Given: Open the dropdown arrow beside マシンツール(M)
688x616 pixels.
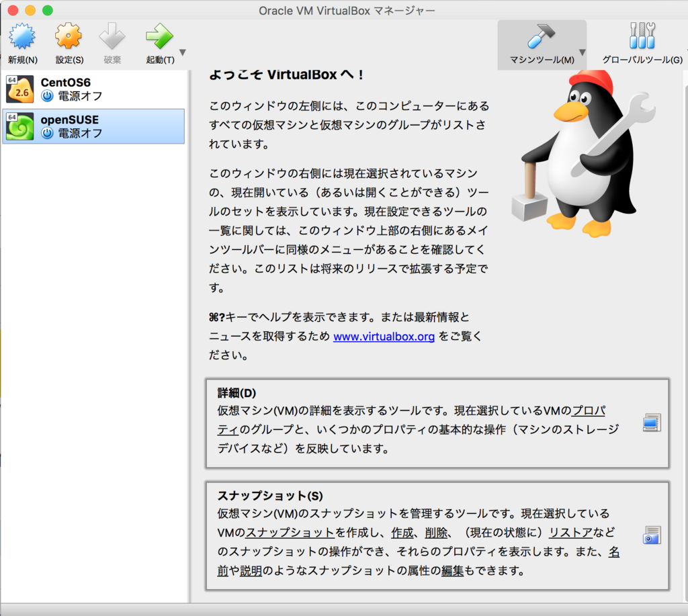Looking at the screenshot, I should tap(583, 52).
